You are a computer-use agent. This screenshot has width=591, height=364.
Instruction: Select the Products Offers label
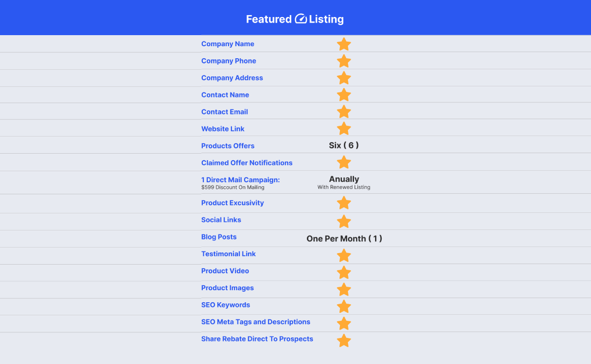[227, 146]
